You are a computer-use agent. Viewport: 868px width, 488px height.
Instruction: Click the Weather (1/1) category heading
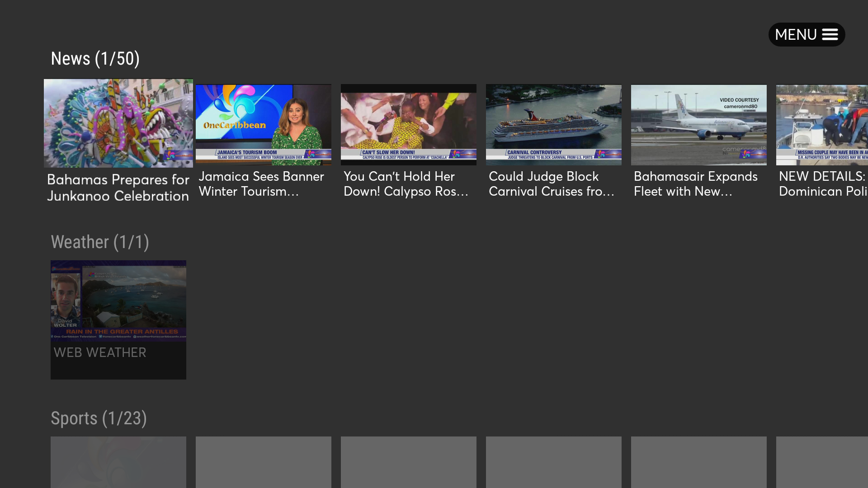pyautogui.click(x=99, y=242)
